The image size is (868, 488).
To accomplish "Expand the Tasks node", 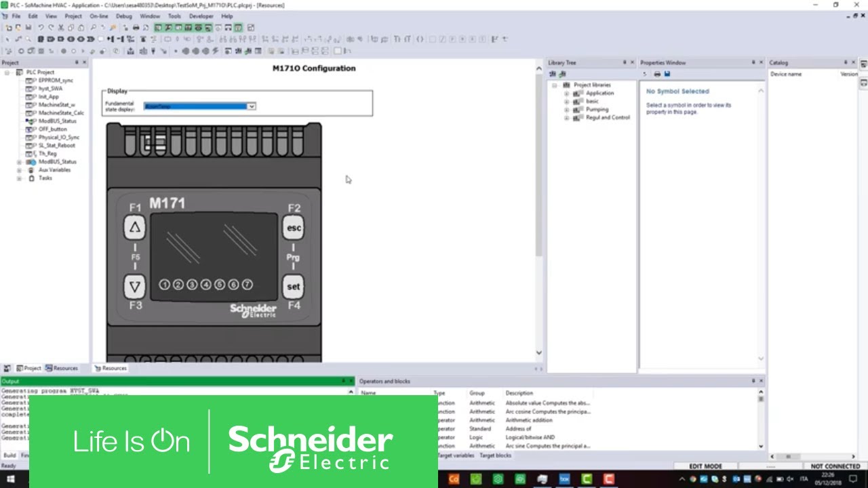I will point(19,178).
